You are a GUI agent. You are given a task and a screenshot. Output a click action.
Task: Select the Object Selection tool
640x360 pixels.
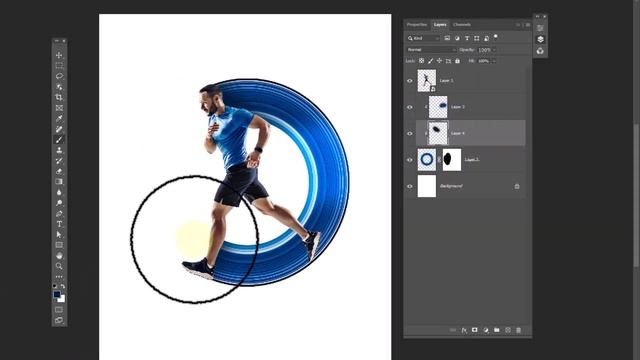click(x=59, y=87)
